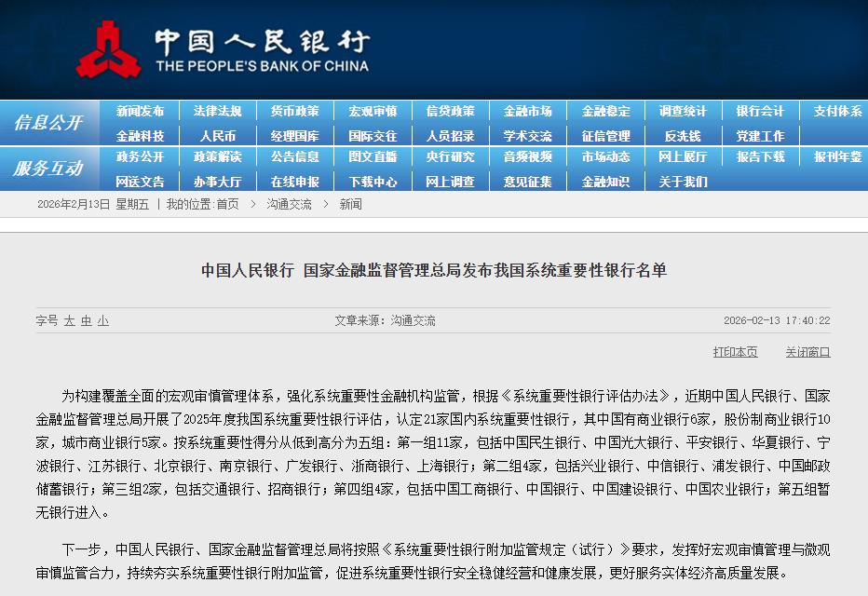Go to 调查统计 section
This screenshot has width=868, height=596.
tap(683, 111)
